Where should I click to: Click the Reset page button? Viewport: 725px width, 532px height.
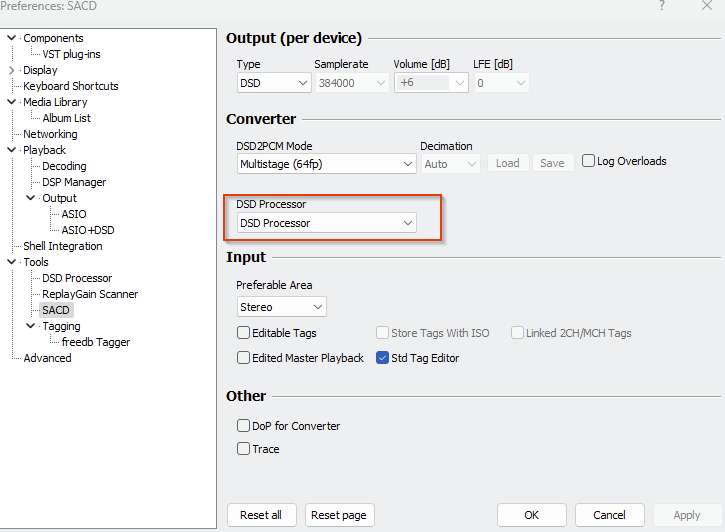point(339,515)
